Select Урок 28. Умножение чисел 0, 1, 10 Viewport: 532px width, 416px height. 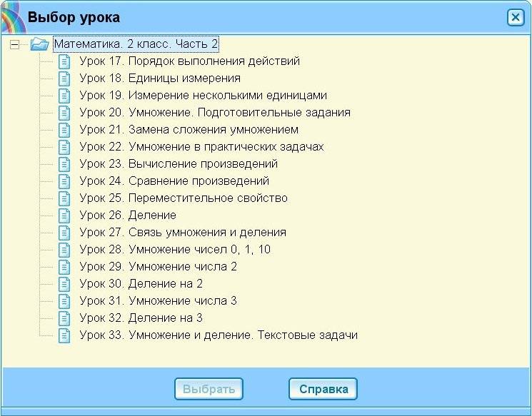pos(175,250)
